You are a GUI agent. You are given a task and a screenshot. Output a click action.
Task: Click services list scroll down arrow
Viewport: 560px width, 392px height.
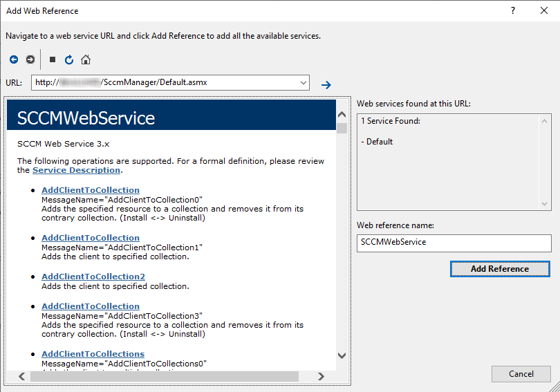pos(544,204)
